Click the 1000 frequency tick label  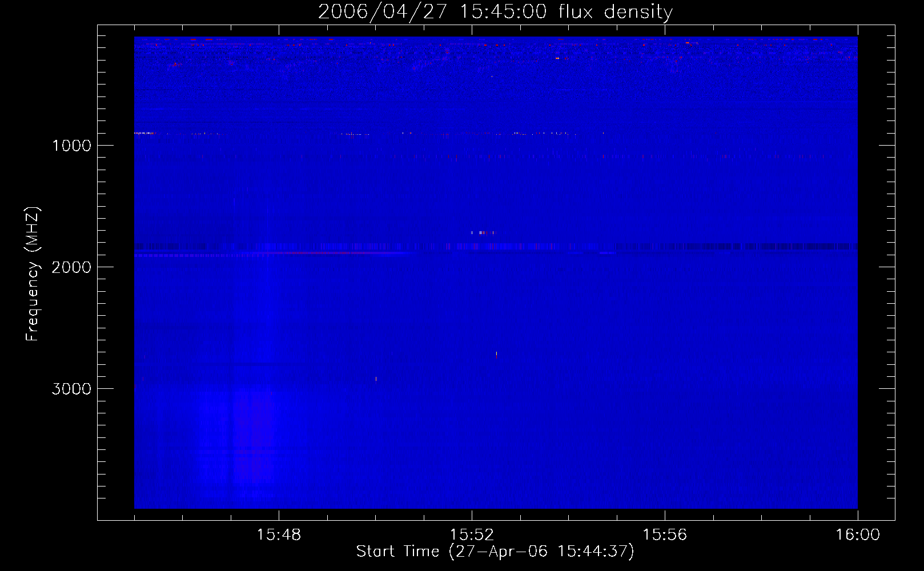tap(72, 146)
